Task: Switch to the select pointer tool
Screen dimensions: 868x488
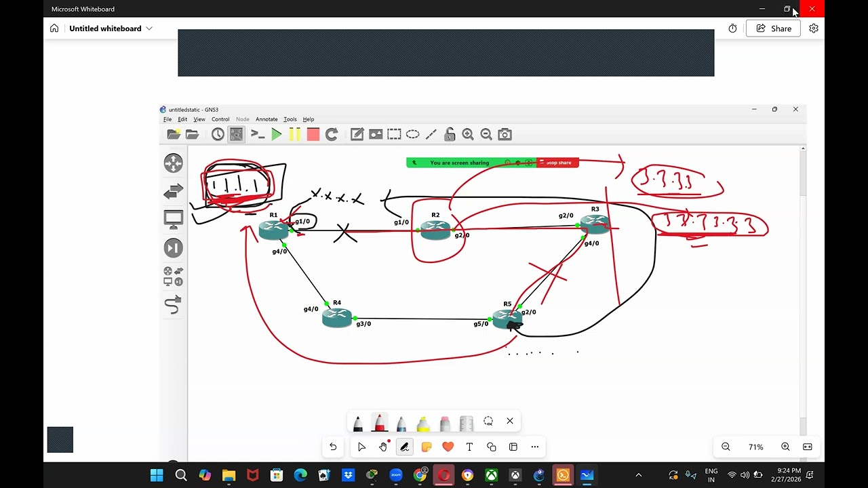Action: [361, 447]
